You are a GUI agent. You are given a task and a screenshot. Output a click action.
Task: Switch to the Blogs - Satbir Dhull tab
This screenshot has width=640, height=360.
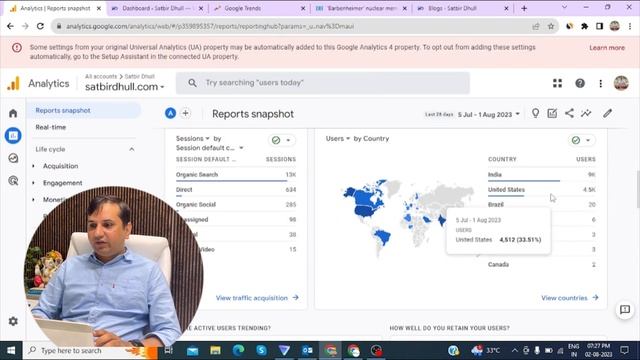[463, 8]
